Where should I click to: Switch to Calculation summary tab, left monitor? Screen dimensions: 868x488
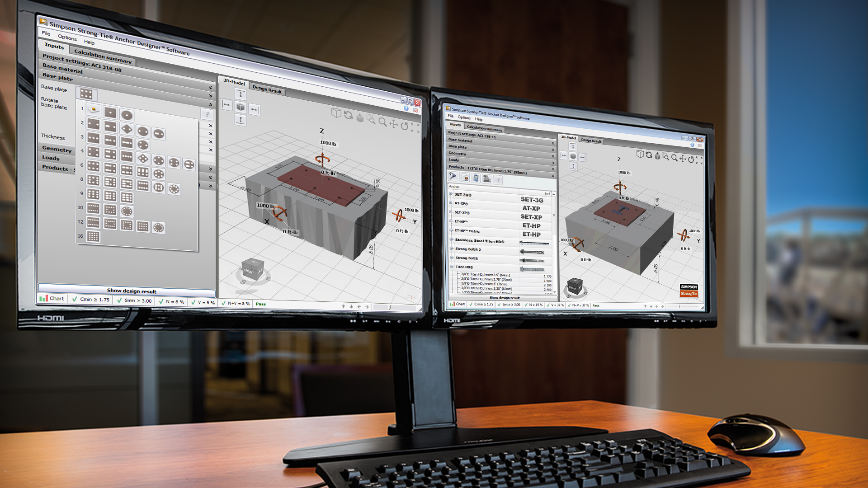(x=103, y=56)
